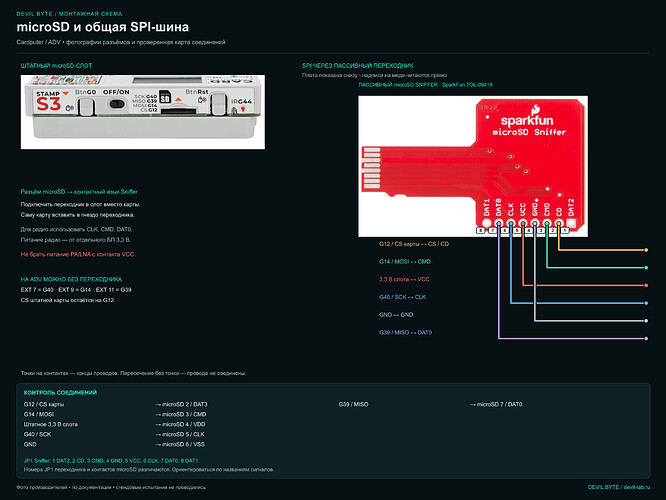Click the CMD pin pad on the Sniffer
Viewport: 666px width, 500px height.
[x=547, y=223]
